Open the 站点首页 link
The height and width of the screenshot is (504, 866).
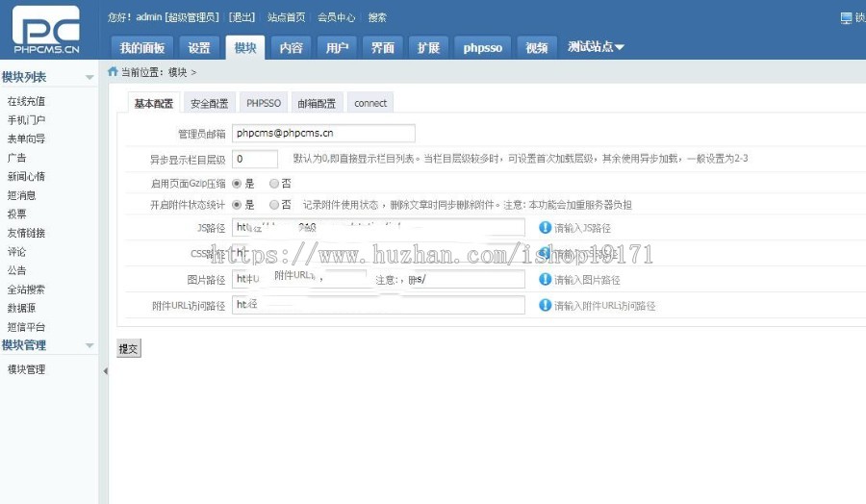coord(286,17)
